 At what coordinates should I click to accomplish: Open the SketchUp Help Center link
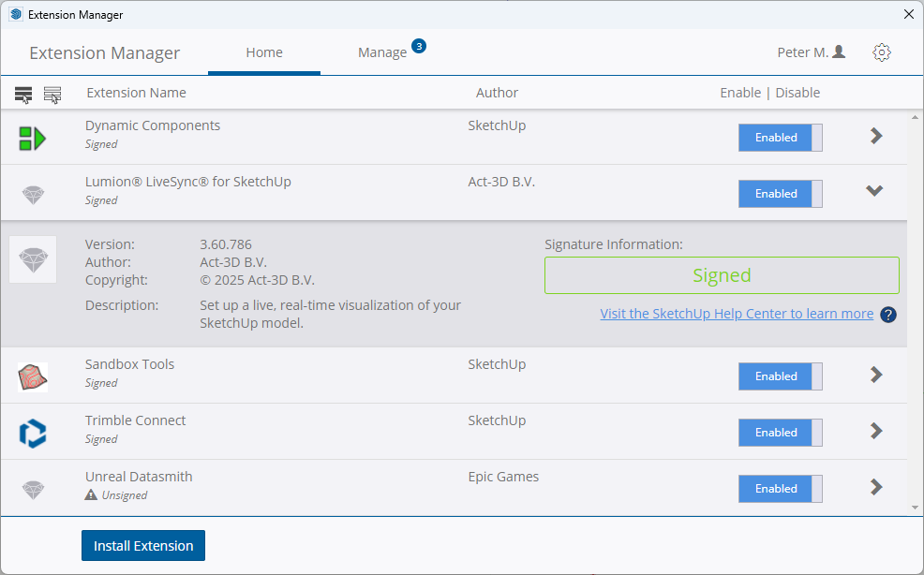click(x=737, y=314)
